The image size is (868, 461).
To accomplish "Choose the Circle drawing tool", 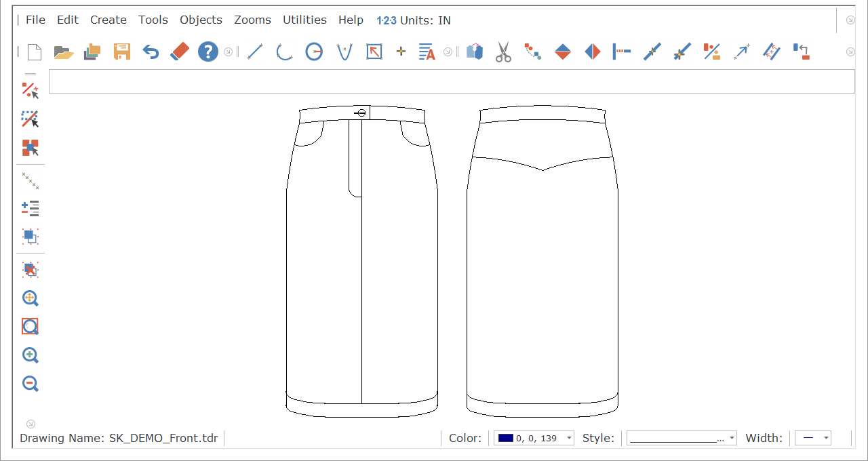I will pyautogui.click(x=314, y=52).
